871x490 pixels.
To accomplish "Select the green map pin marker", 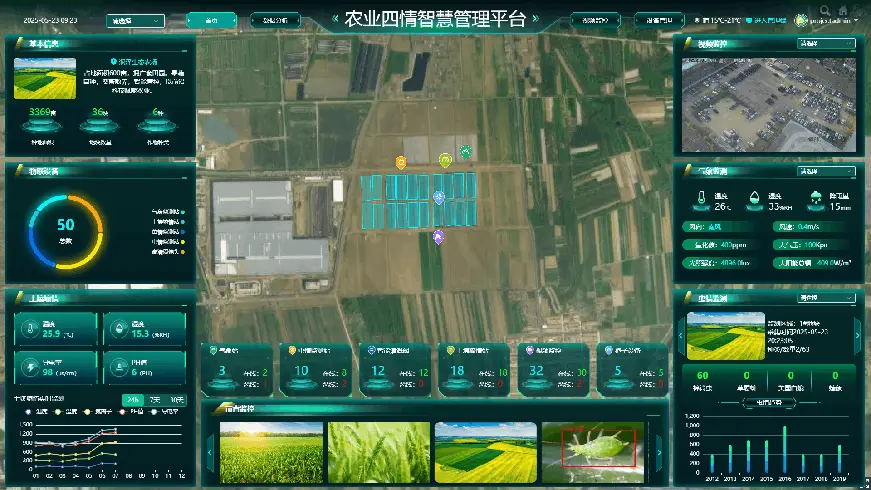I will pyautogui.click(x=465, y=151).
